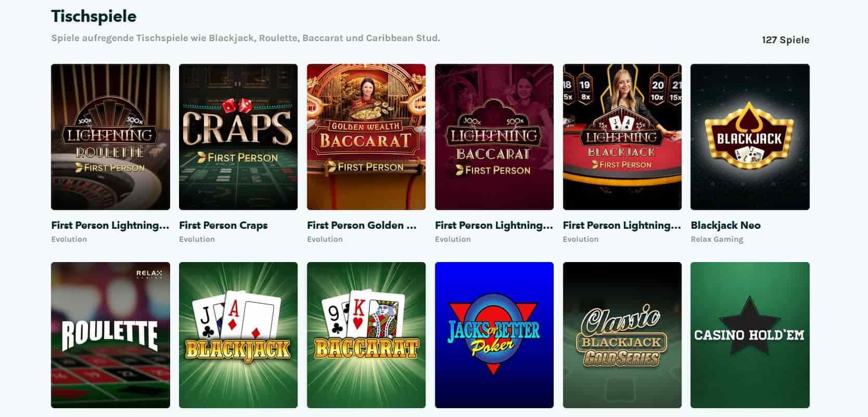Screen dimensions: 868x417
Task: Launch the Relax Roulette game tile
Action: 110,335
